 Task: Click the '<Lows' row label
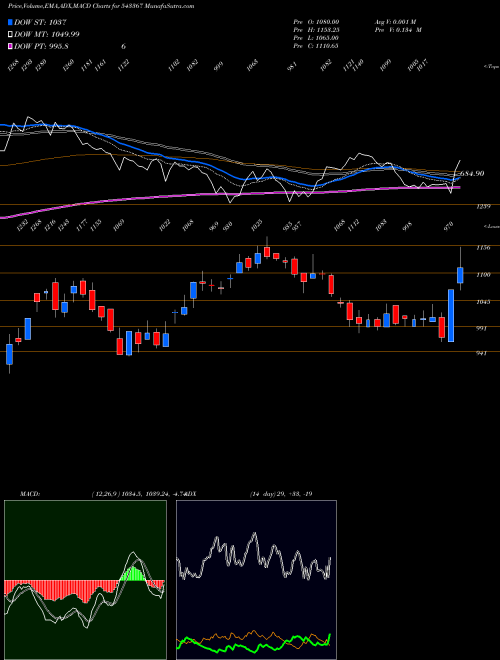point(492,226)
